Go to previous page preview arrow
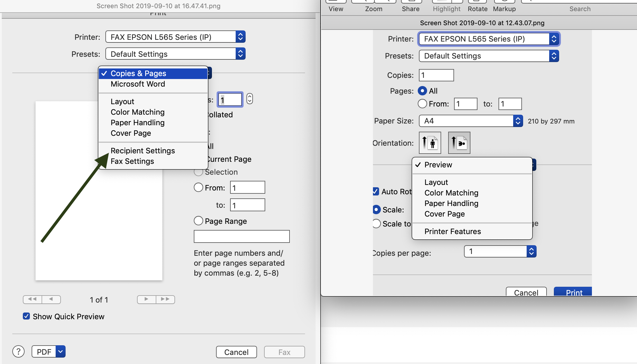637x364 pixels. (x=51, y=299)
